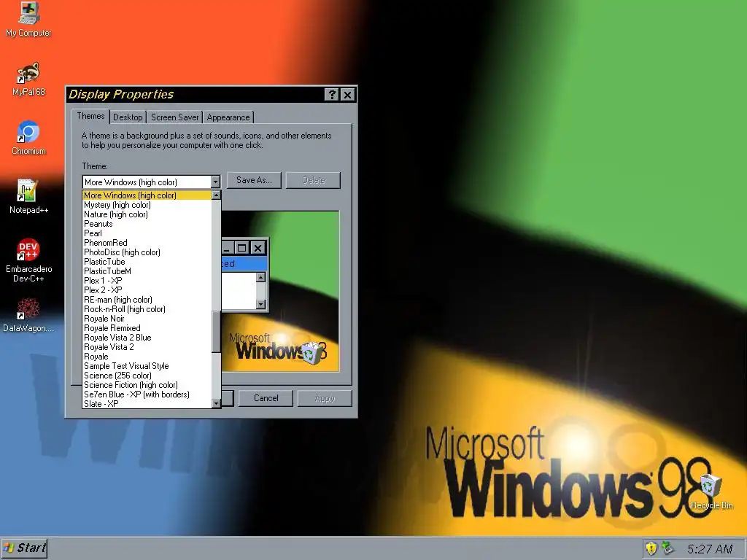Choose More Windows (high color) list entry
Image resolution: width=747 pixels, height=560 pixels.
click(147, 195)
